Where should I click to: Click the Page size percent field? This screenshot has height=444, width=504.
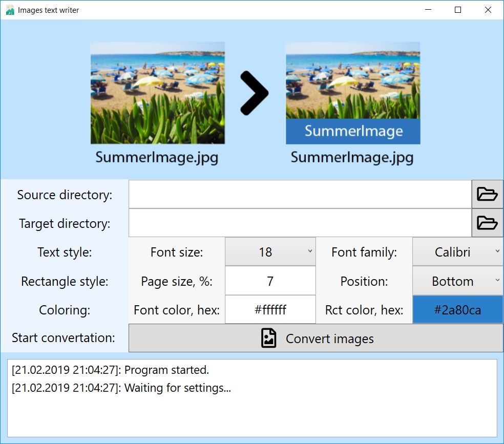pyautogui.click(x=270, y=281)
